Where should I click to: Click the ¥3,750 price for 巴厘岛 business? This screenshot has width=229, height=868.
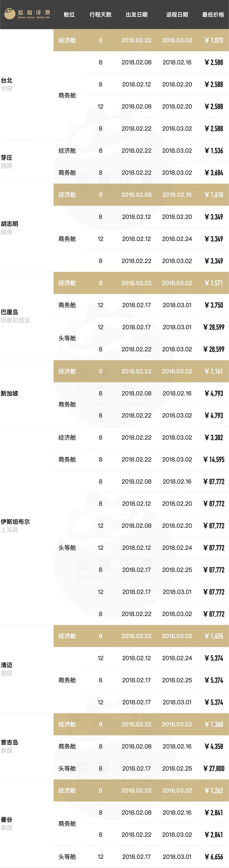(214, 305)
